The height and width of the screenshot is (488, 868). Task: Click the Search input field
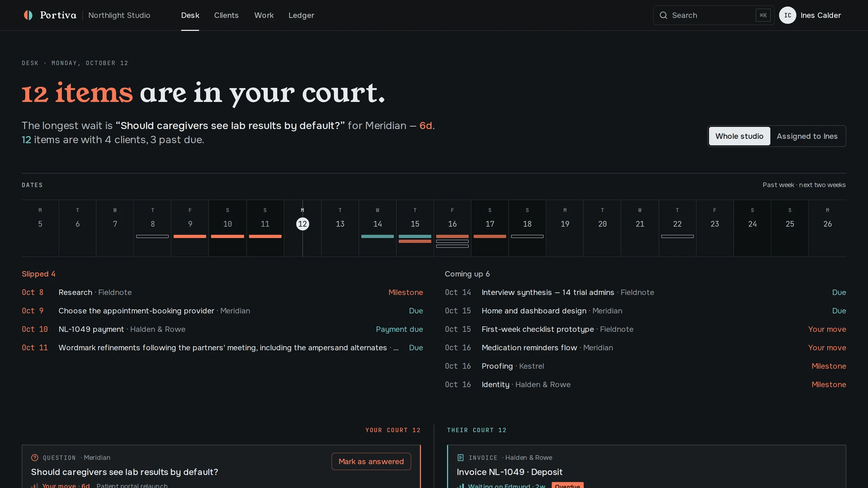click(713, 15)
